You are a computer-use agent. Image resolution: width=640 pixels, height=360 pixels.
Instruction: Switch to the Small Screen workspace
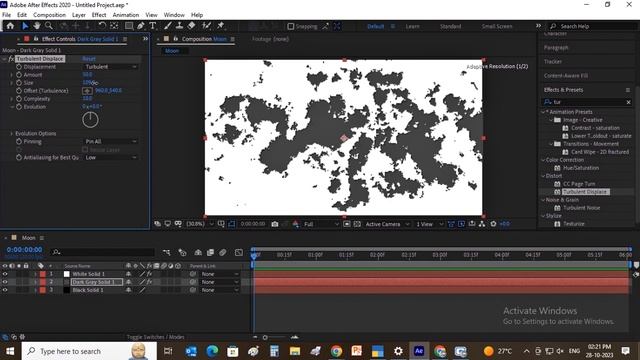497,26
